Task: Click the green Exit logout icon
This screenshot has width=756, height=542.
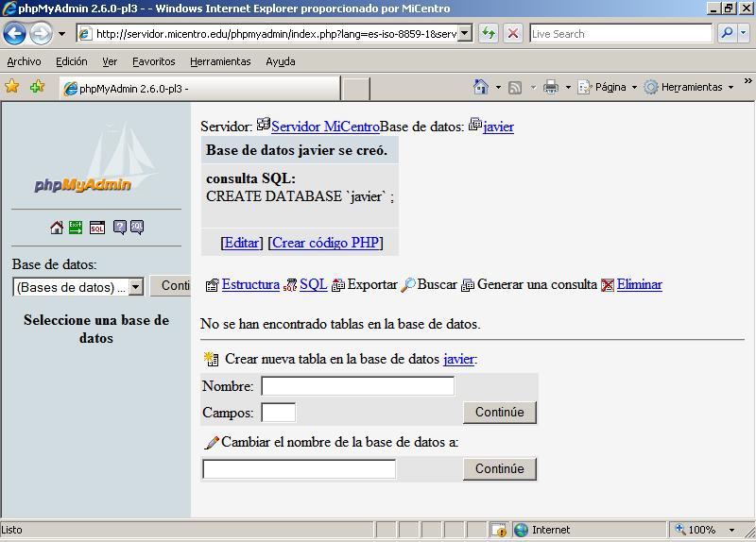Action: click(x=75, y=228)
